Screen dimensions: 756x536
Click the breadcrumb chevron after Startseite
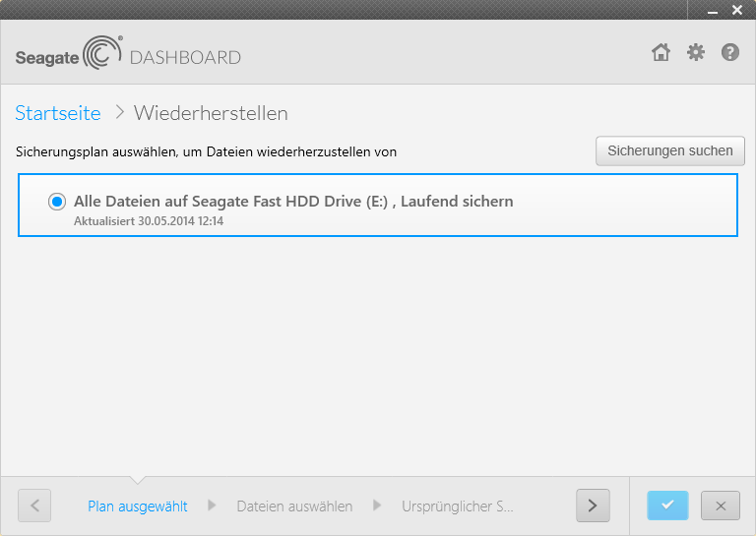click(x=119, y=113)
